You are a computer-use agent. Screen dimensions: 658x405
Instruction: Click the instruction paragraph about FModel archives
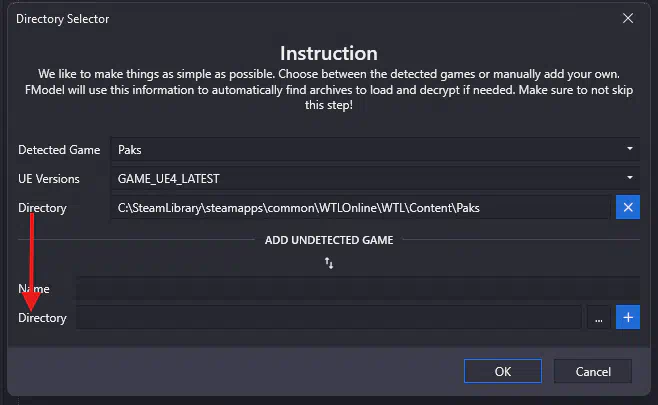(328, 90)
